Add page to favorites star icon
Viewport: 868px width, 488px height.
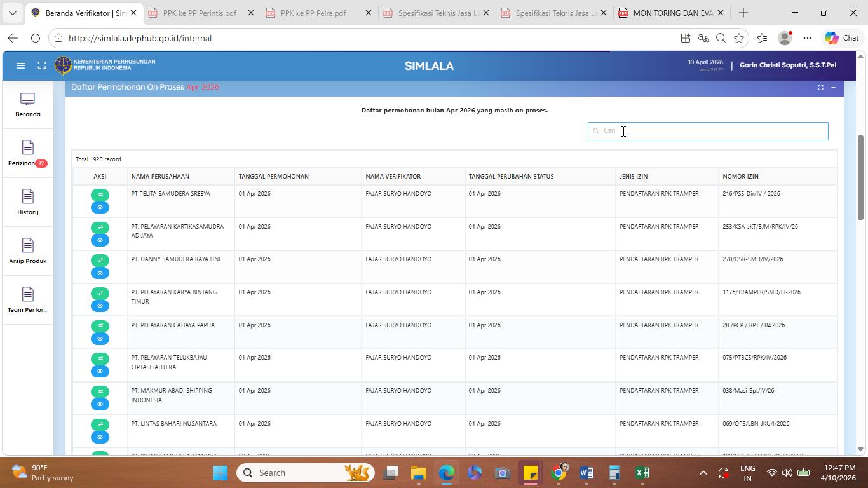point(738,38)
